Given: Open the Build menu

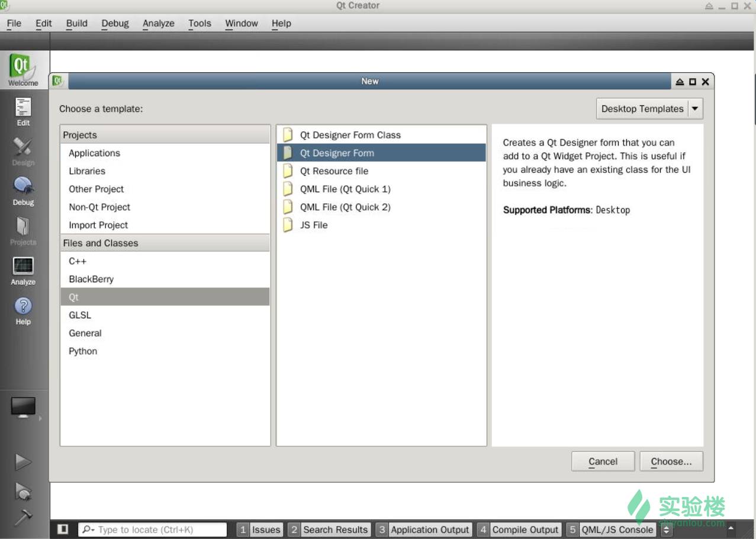Looking at the screenshot, I should tap(77, 23).
